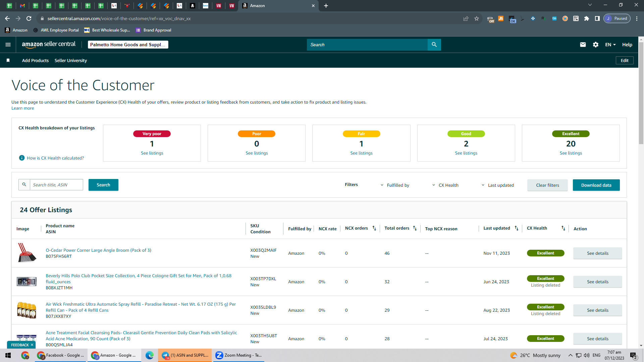Image resolution: width=644 pixels, height=362 pixels.
Task: Click the Clear filters button
Action: (x=547, y=185)
